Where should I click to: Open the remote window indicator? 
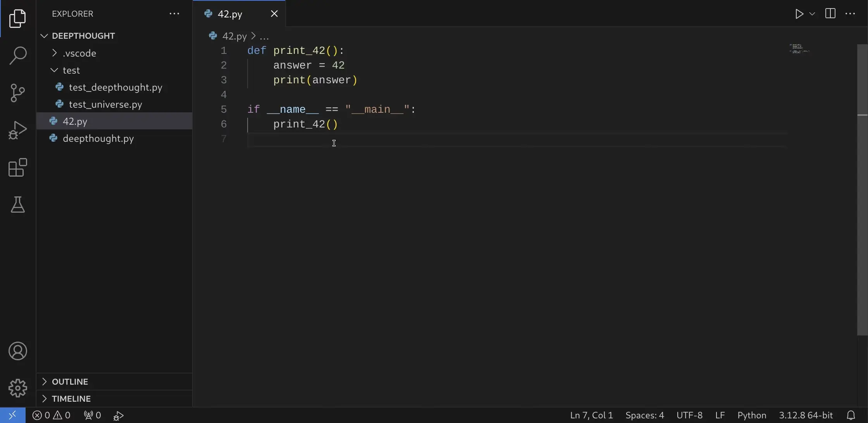[x=12, y=415]
